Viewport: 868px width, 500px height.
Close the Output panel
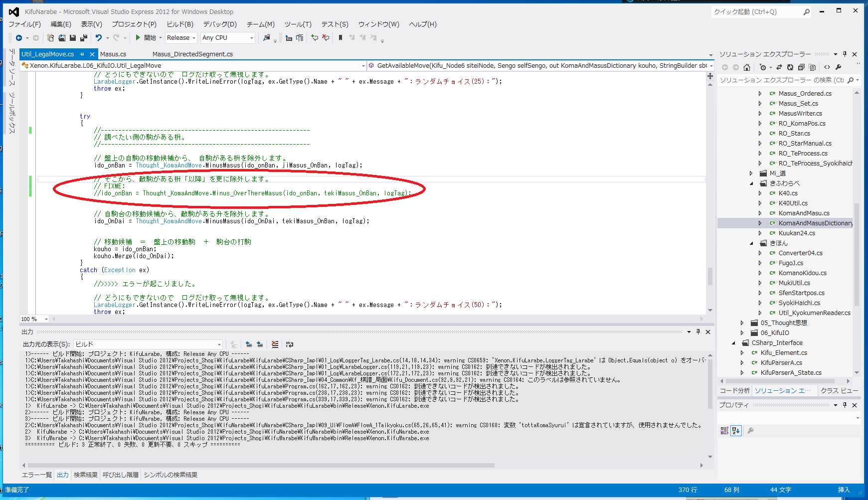[708, 332]
